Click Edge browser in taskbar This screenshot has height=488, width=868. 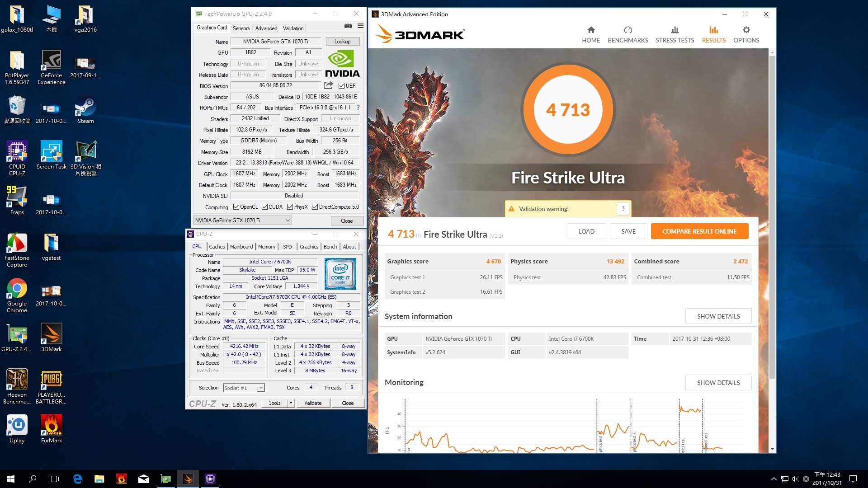coord(77,479)
